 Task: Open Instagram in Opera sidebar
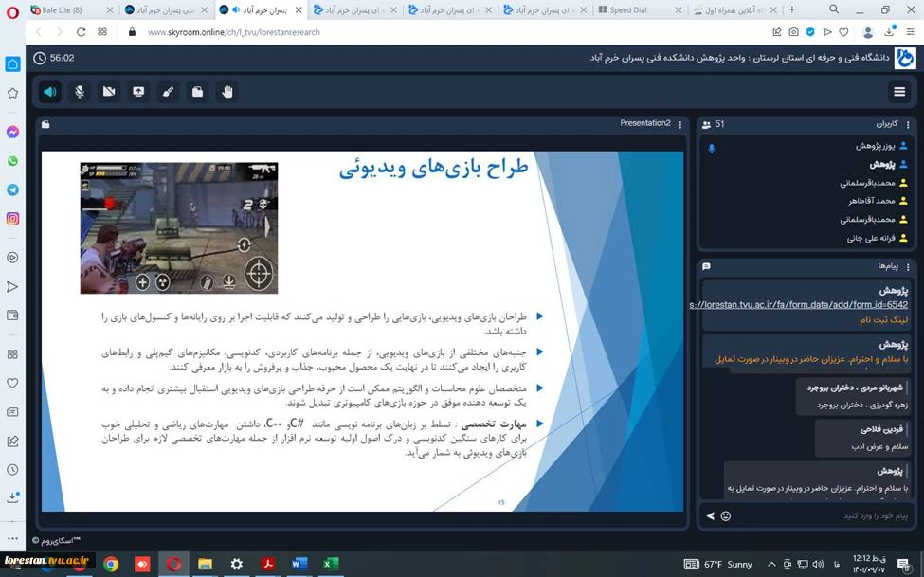(12, 219)
